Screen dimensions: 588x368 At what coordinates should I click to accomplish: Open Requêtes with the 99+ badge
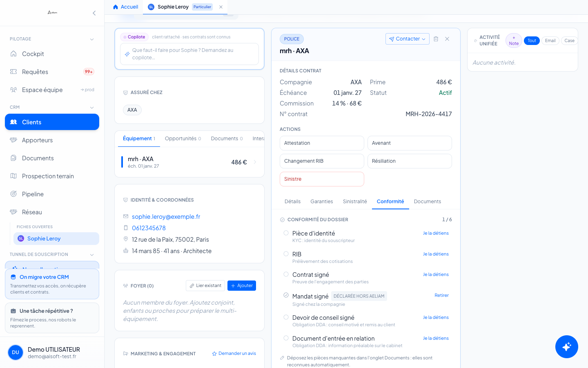click(x=52, y=72)
